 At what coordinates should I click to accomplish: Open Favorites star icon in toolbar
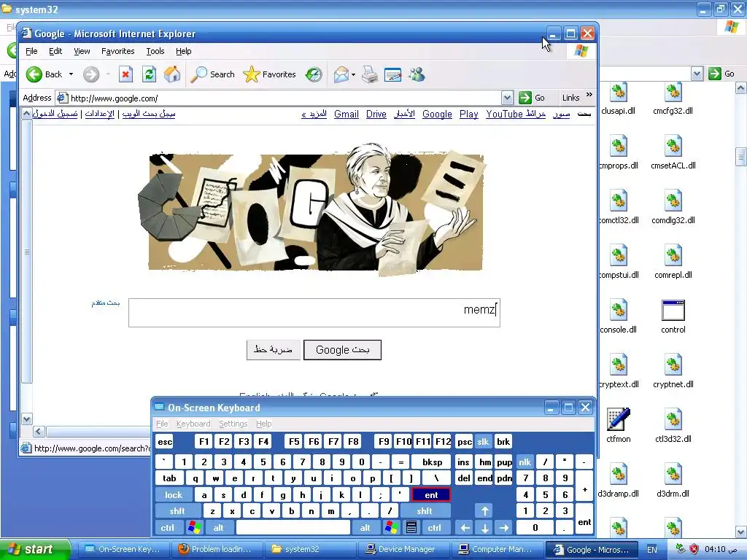click(251, 74)
